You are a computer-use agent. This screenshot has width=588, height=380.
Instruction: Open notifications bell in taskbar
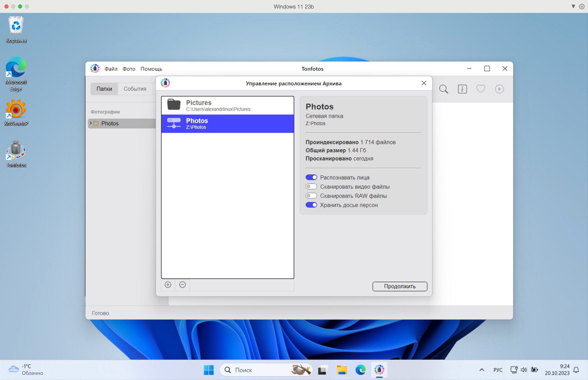tap(576, 370)
